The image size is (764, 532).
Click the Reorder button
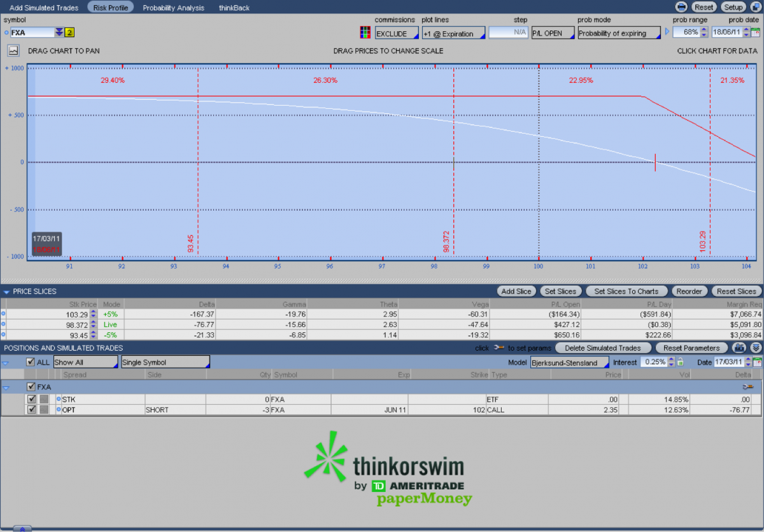click(x=690, y=291)
